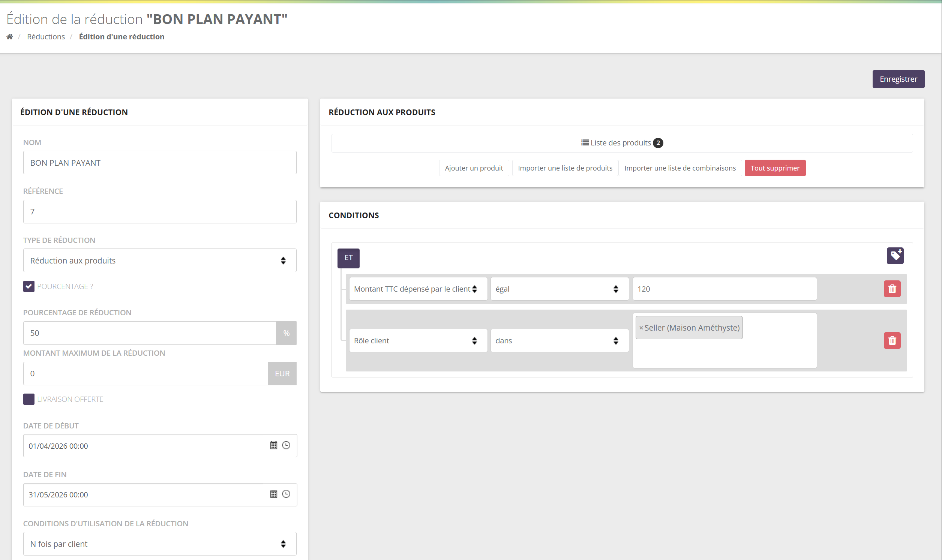Edit the condition value field 120
Image resolution: width=942 pixels, height=560 pixels.
724,289
